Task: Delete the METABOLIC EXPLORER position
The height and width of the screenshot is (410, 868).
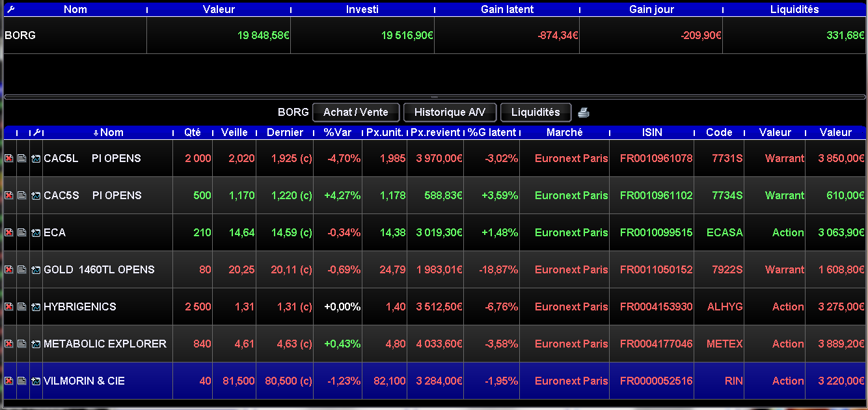Action: click(x=9, y=344)
